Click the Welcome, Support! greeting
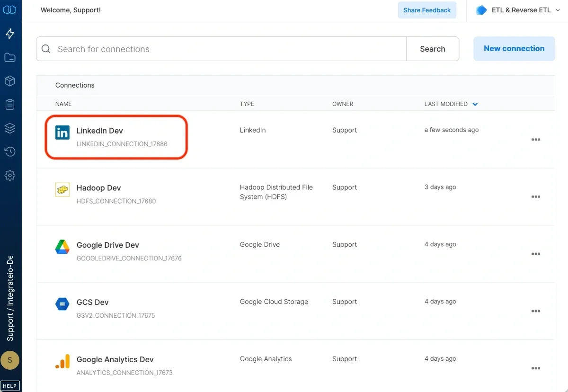Screen dimensions: 568x392 71,10
